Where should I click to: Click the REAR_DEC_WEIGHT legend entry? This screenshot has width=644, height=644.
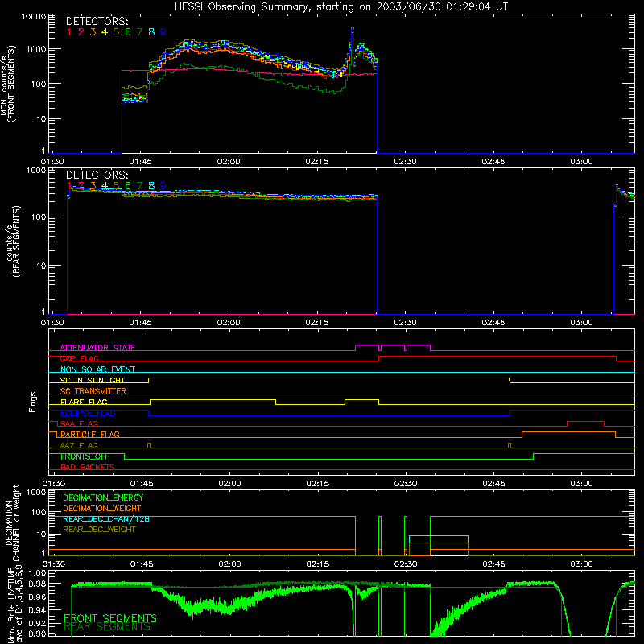[99, 530]
